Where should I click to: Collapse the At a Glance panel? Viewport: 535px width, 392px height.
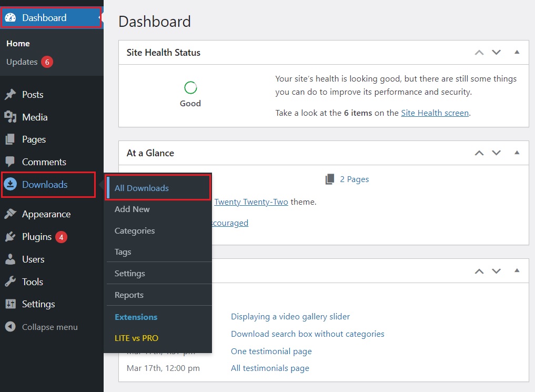pos(517,153)
